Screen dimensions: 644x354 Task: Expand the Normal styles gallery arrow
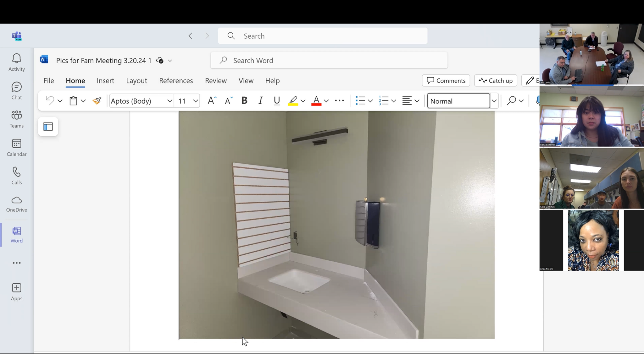pyautogui.click(x=494, y=101)
